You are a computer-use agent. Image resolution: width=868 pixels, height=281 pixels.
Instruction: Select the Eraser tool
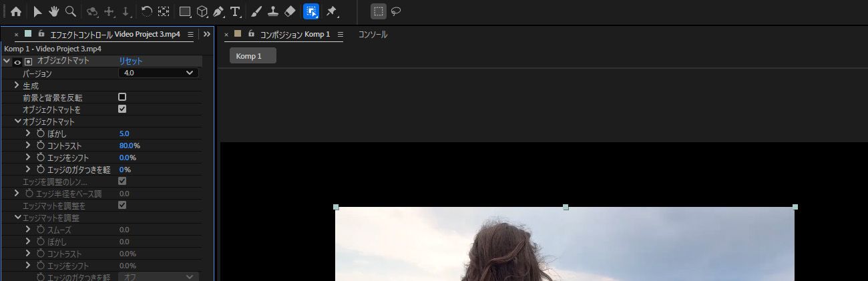[289, 11]
